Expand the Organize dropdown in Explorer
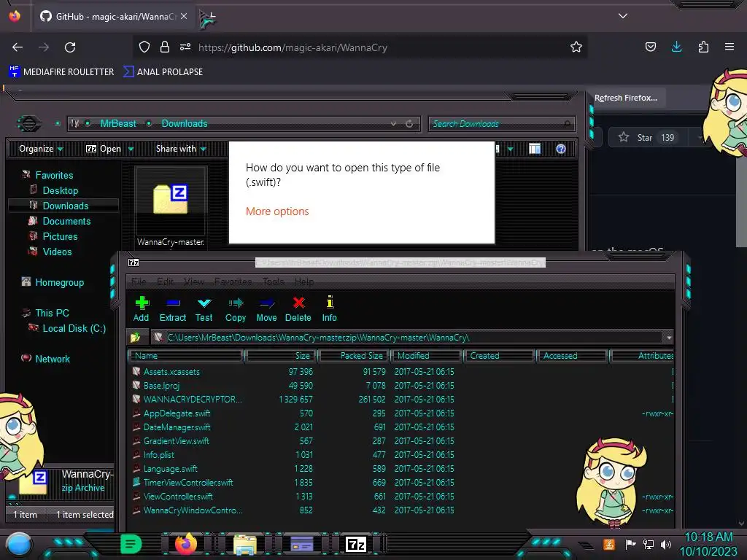This screenshot has height=560, width=747. tap(41, 149)
